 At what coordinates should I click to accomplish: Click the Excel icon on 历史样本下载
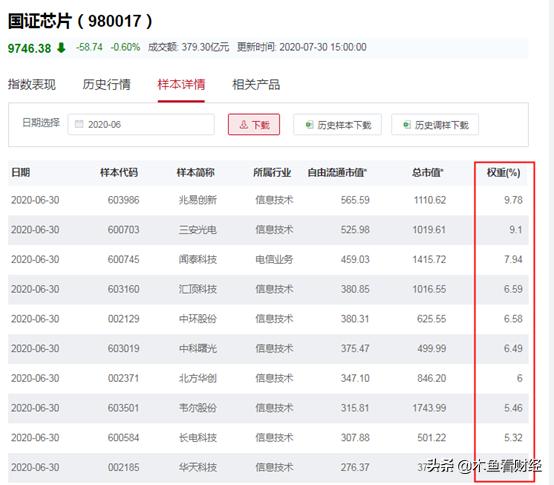click(x=309, y=125)
